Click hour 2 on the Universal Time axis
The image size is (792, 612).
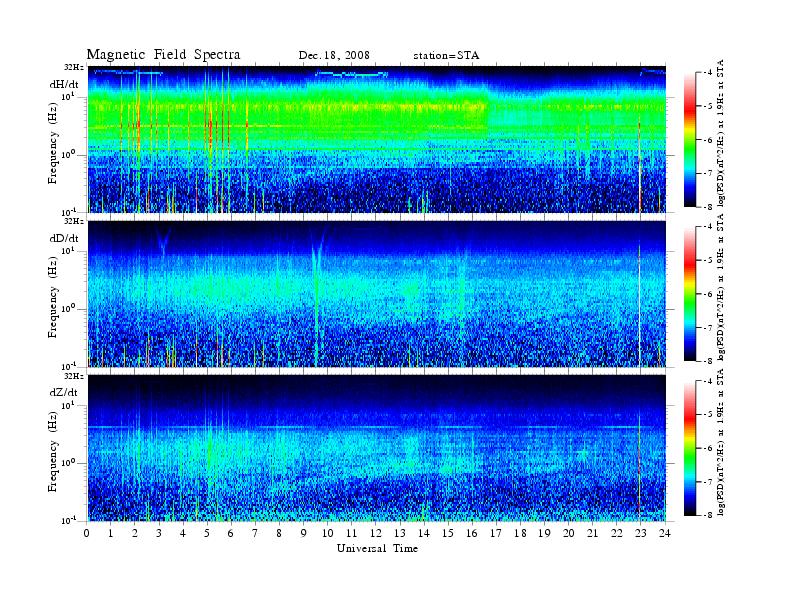point(135,533)
